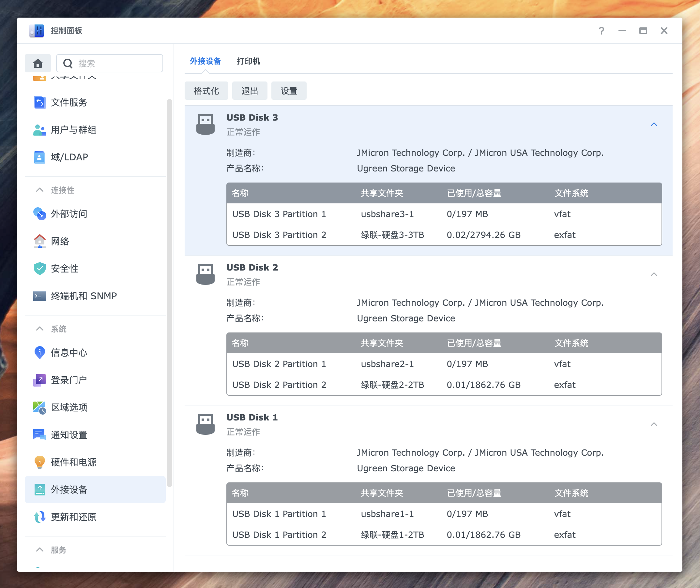Viewport: 700px width, 588px height.
Task: Click the Eject (退出) button
Action: coord(250,91)
